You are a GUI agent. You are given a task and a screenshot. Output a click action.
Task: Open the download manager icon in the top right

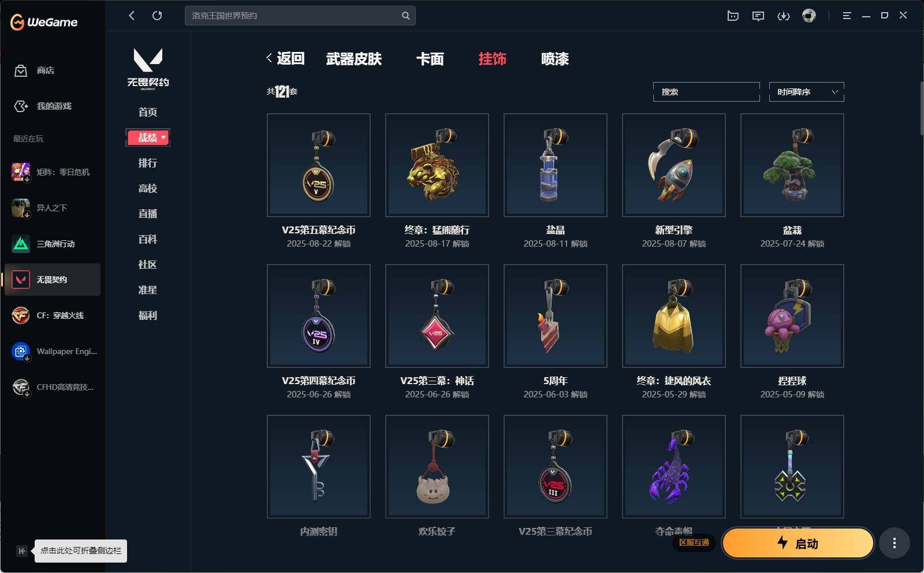tap(784, 16)
